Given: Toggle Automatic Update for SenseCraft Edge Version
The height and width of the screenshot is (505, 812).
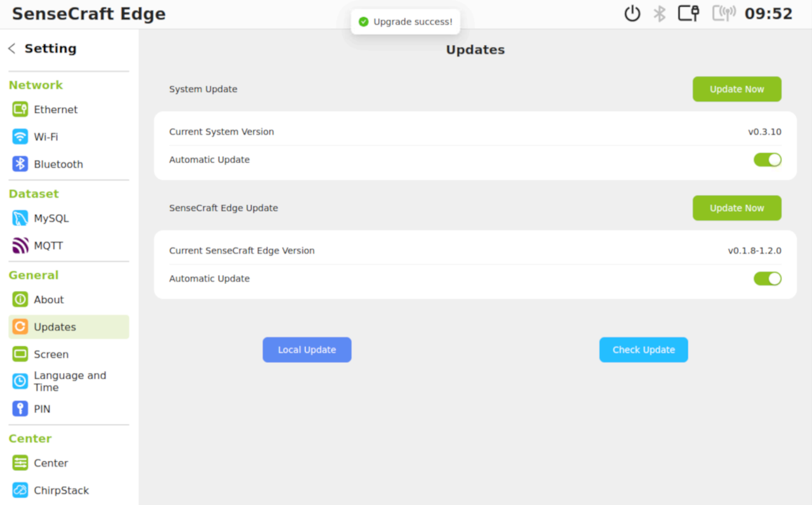Looking at the screenshot, I should click(x=768, y=278).
